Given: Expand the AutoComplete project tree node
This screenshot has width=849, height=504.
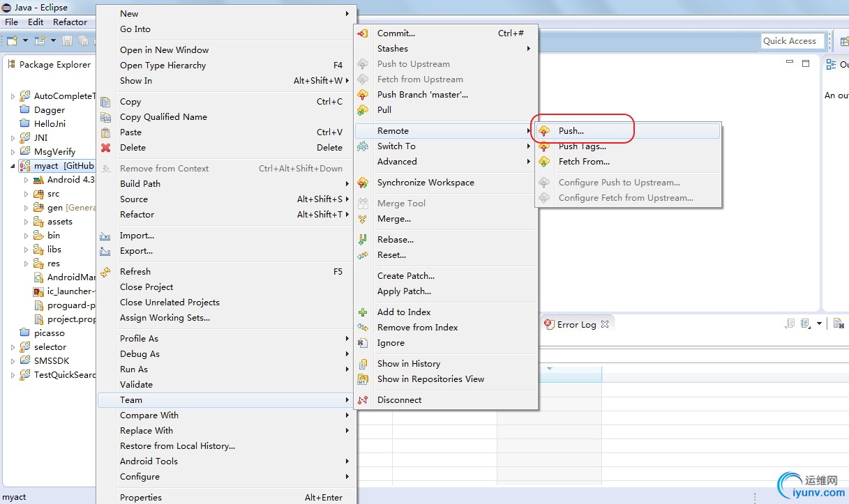Looking at the screenshot, I should point(13,96).
